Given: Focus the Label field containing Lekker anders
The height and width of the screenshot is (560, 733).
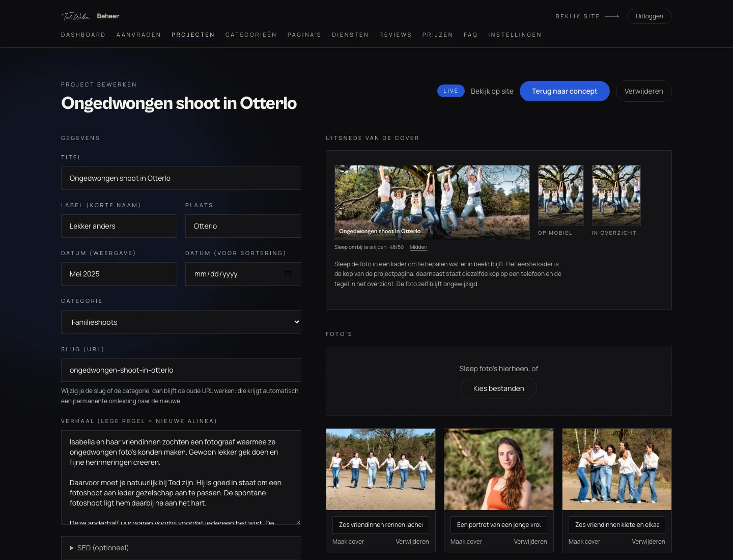Looking at the screenshot, I should pyautogui.click(x=119, y=226).
